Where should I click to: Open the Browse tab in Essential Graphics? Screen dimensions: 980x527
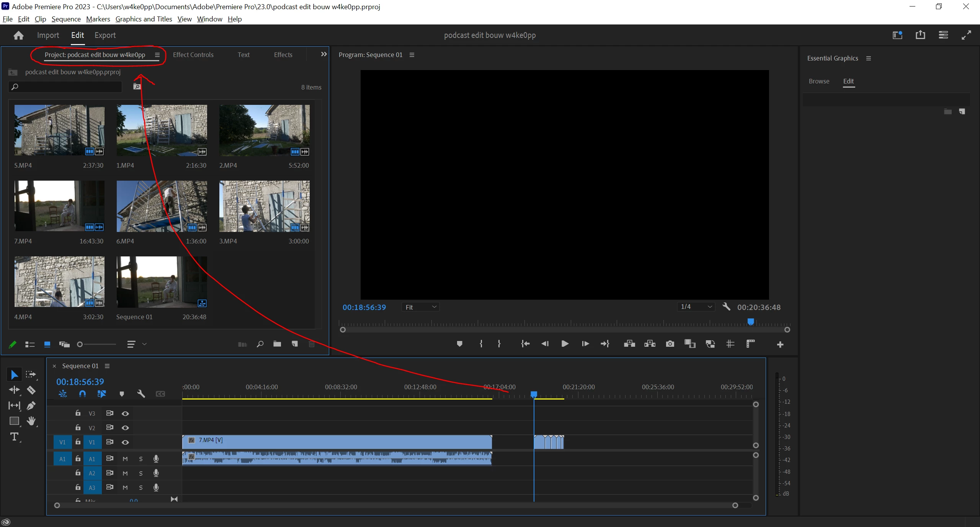tap(819, 81)
